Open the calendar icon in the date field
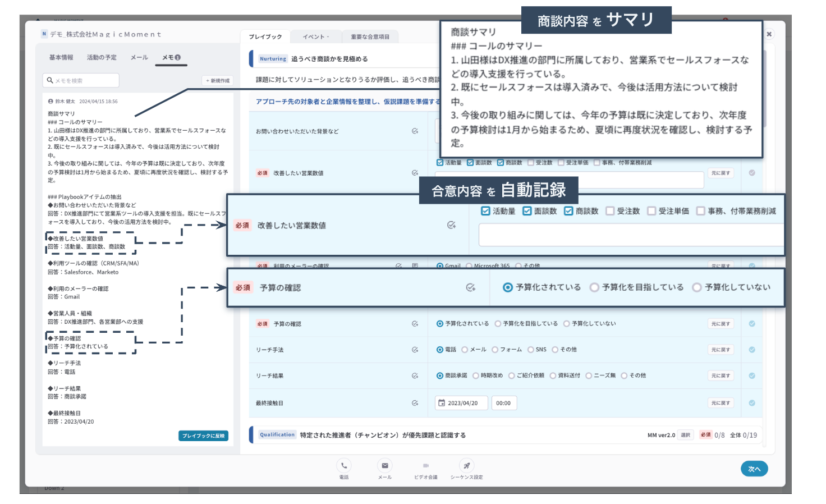The width and height of the screenshot is (826, 504). [x=442, y=403]
